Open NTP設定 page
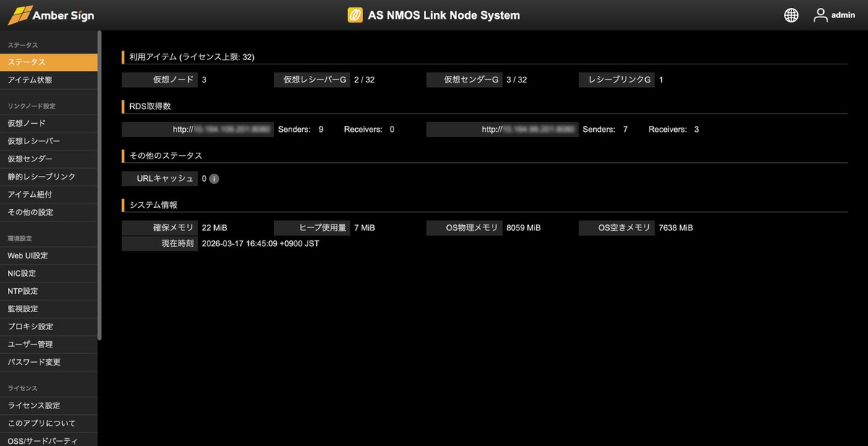Viewport: 868px width, 446px height. pos(48,291)
